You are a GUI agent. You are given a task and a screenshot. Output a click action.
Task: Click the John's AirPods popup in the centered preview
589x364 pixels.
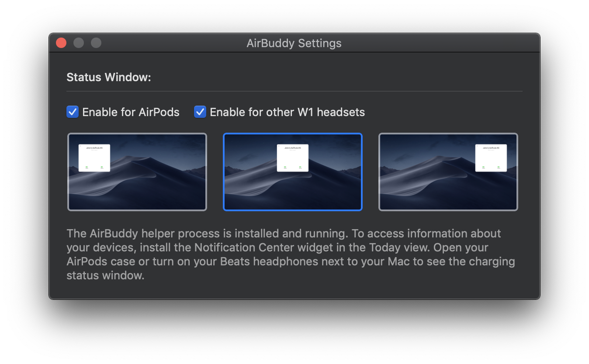293,157
